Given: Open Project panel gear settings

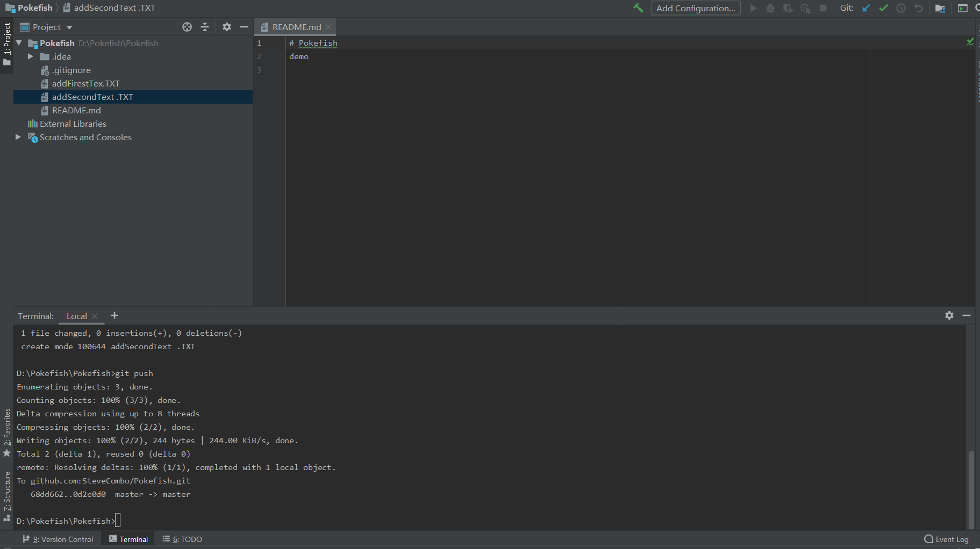Looking at the screenshot, I should pos(227,27).
